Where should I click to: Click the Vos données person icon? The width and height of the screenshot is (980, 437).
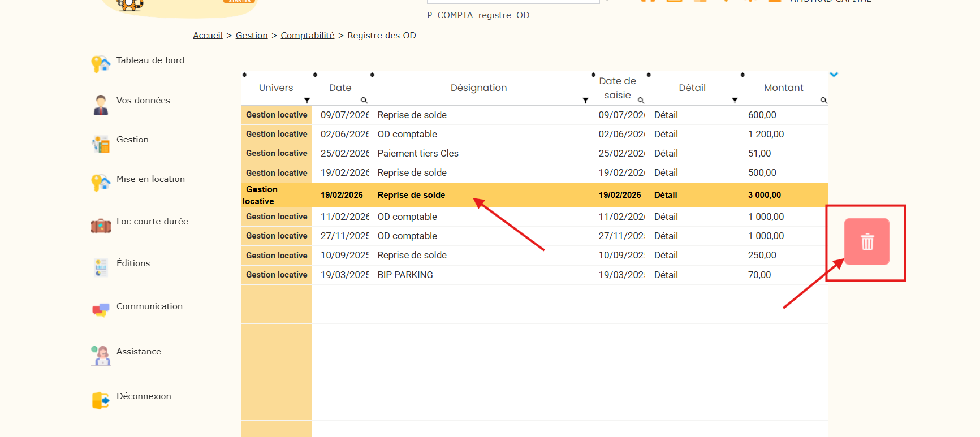coord(101,105)
